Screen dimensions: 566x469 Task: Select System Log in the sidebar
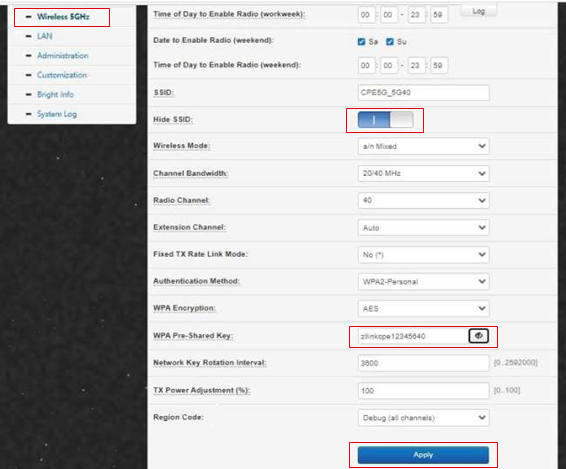(x=57, y=114)
